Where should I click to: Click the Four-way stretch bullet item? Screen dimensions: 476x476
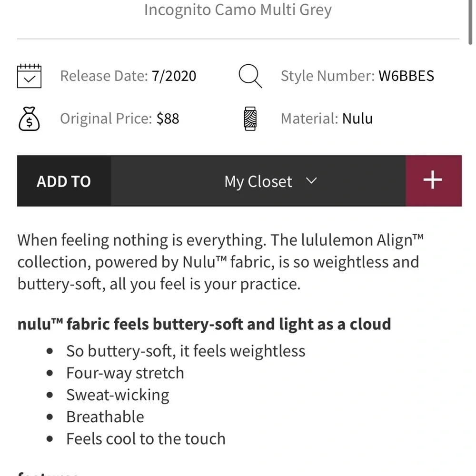tap(125, 373)
